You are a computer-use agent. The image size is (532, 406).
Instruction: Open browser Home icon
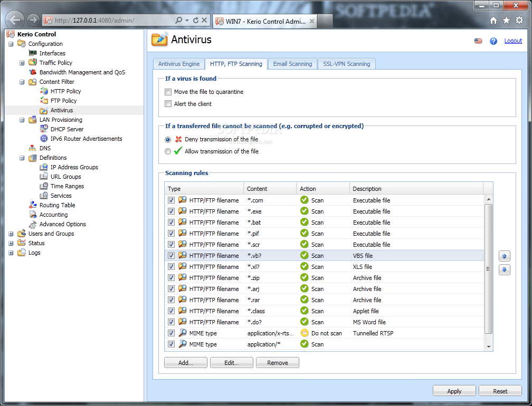(493, 21)
